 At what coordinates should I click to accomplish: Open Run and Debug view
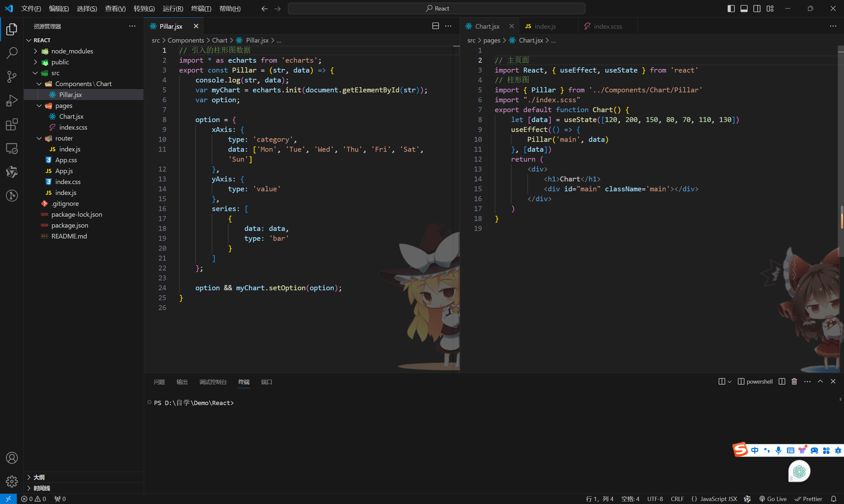point(12,101)
